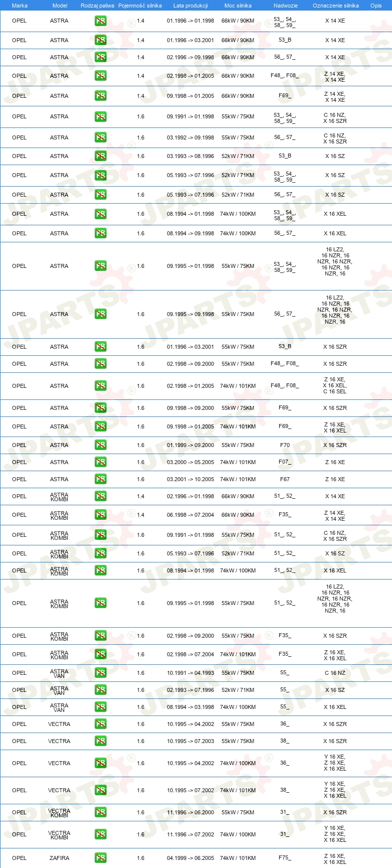Select date range 03.2000 -> 05.2005

click(190, 462)
